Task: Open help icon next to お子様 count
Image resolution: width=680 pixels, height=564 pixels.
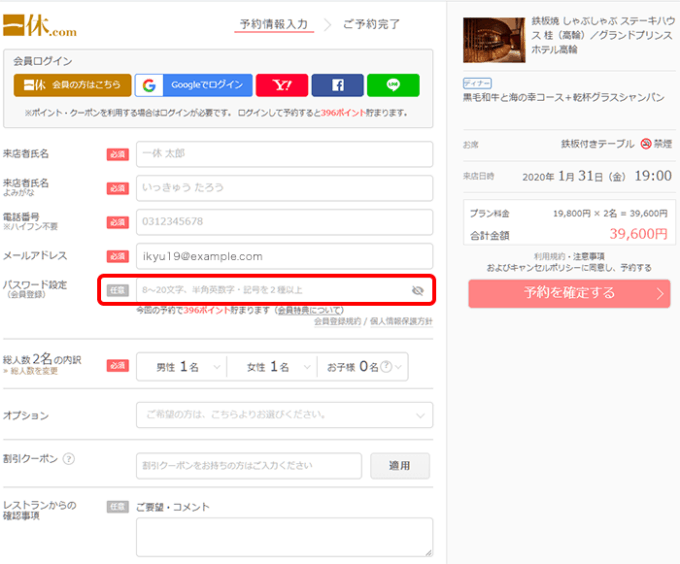Action: coord(386,367)
